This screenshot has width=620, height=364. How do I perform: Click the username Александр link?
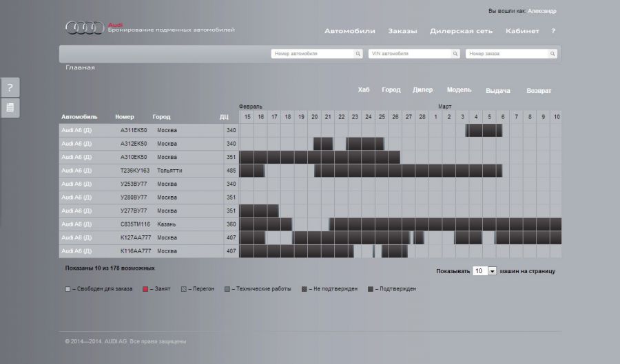542,11
